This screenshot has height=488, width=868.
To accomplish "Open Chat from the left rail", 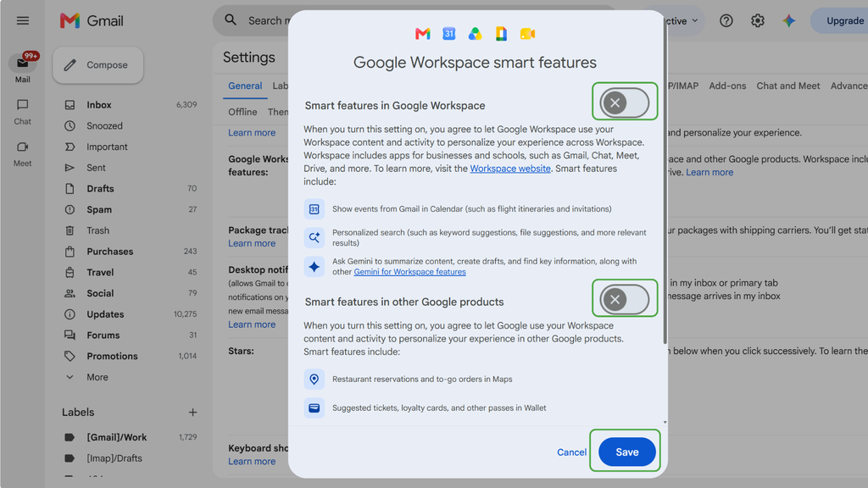I will pos(22,113).
